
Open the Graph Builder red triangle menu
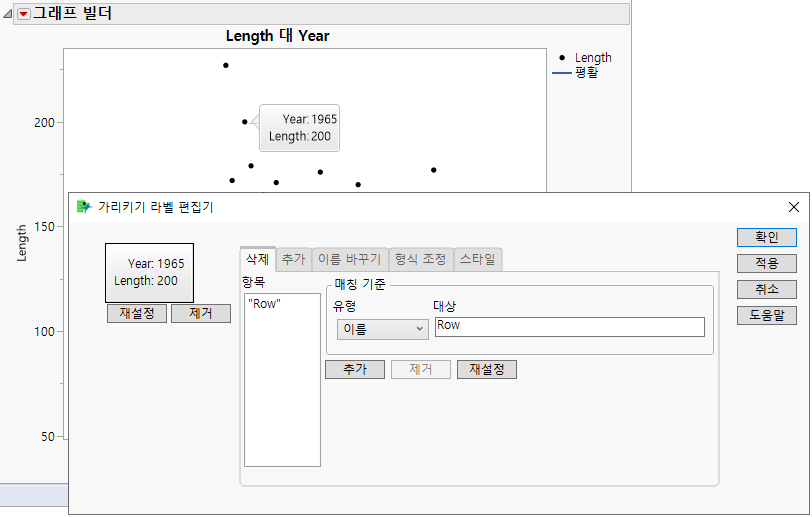pos(24,14)
